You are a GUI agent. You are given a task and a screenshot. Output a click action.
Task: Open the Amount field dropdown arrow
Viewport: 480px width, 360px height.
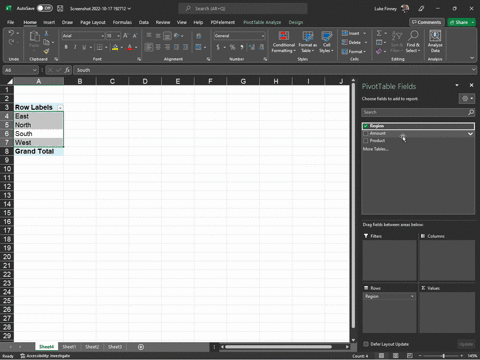[x=470, y=134]
